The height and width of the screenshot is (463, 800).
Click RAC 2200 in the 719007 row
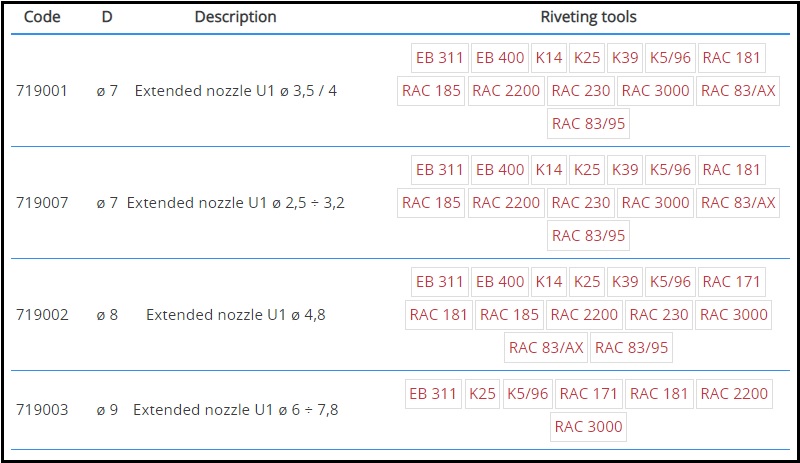(x=506, y=203)
